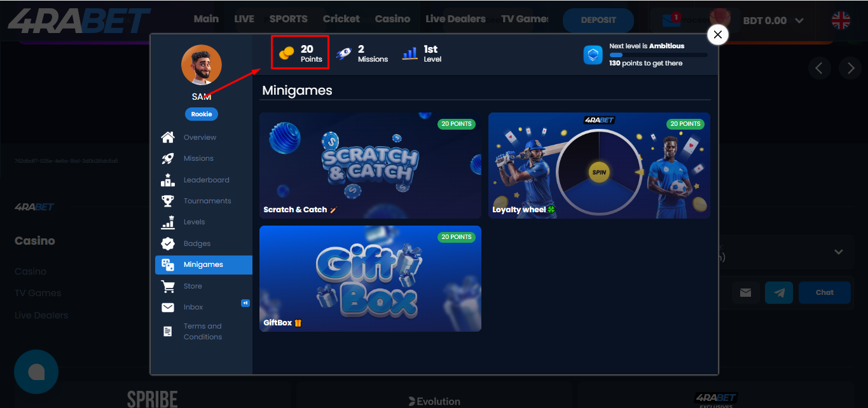Open the Loyalty wheel minigame

point(599,165)
